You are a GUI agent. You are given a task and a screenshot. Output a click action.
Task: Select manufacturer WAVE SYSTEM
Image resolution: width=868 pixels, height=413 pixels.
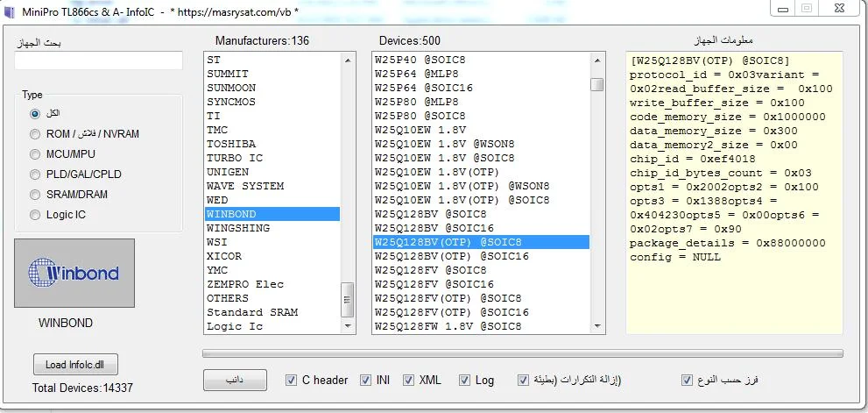[x=272, y=186]
